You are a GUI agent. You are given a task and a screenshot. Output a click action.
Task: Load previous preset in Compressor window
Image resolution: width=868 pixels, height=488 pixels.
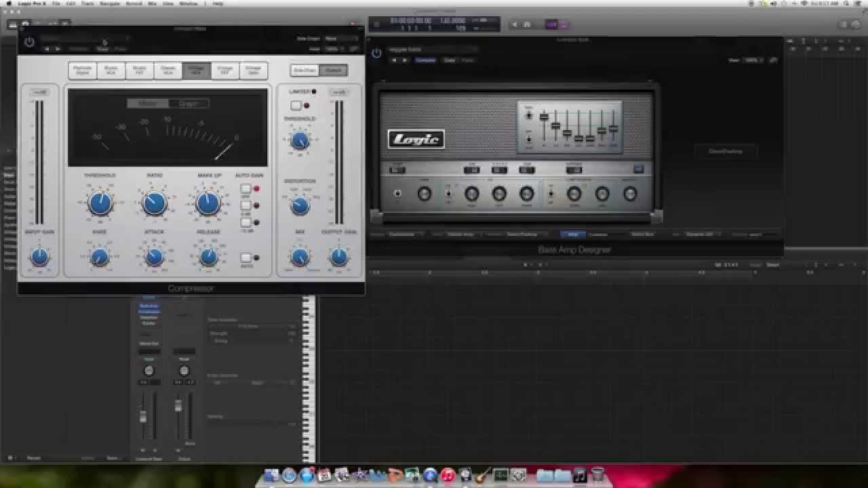[47, 49]
